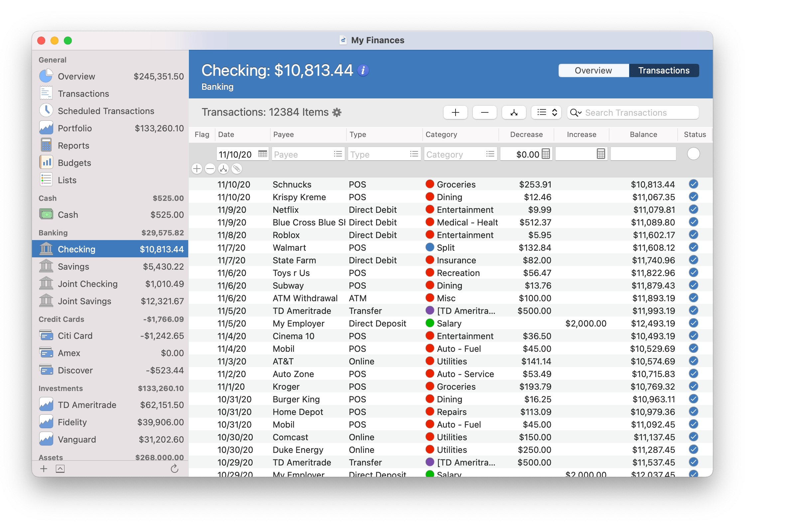Open the calculator icon in Decrease field

coord(546,154)
